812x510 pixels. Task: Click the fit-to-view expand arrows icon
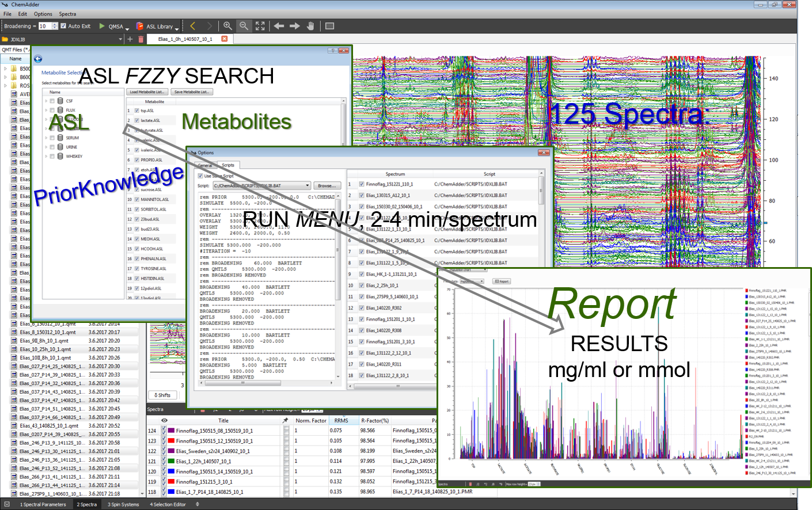(x=260, y=26)
